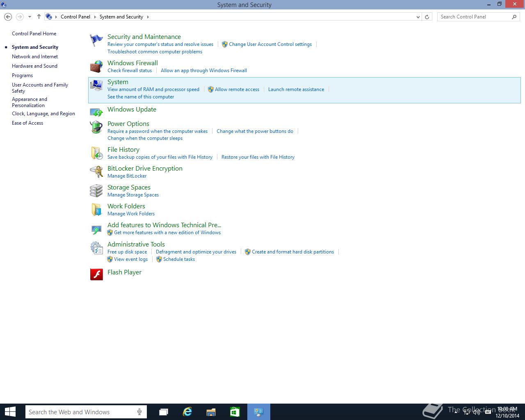Click the Back navigation arrow

tap(8, 17)
